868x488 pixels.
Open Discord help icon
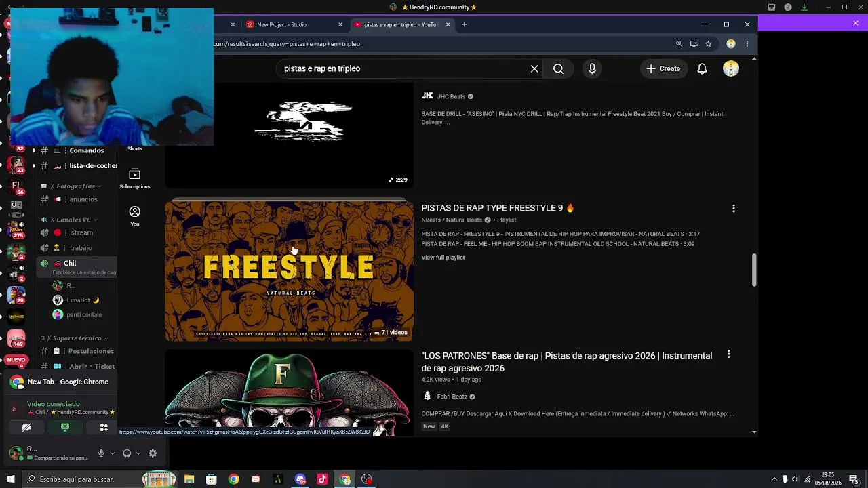pyautogui.click(x=788, y=7)
